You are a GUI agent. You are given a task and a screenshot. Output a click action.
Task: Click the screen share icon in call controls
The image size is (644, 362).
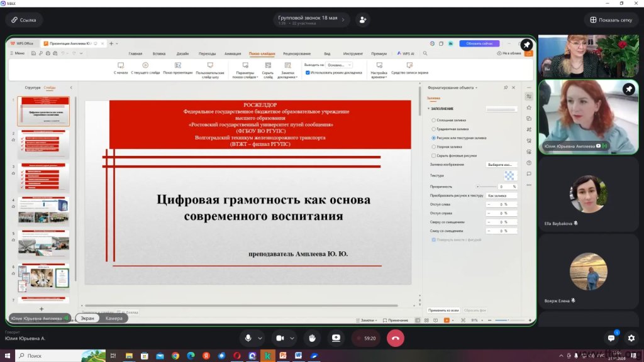tap(336, 338)
